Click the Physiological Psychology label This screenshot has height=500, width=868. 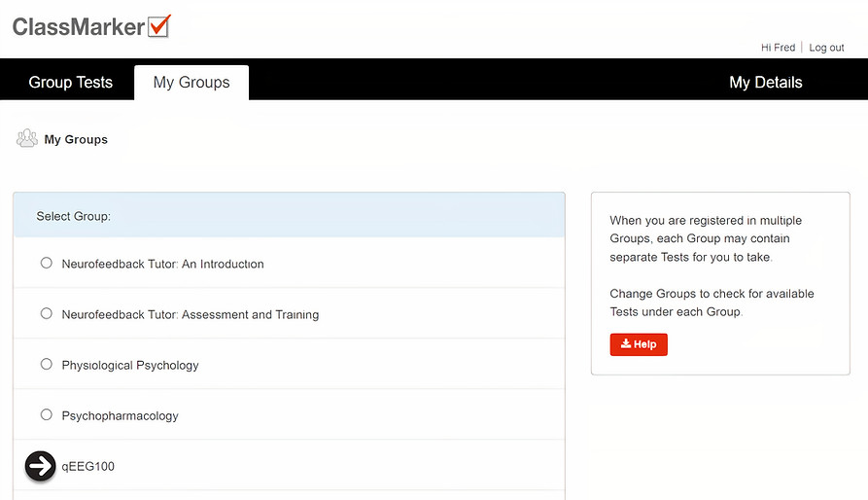click(x=130, y=366)
